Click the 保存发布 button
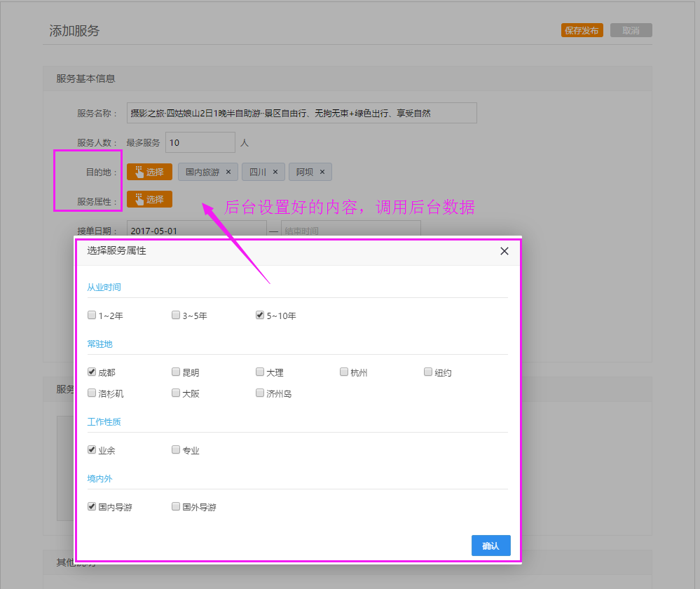Image resolution: width=700 pixels, height=589 pixels. 582,31
